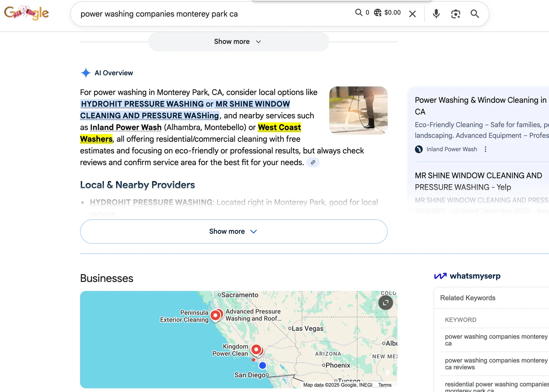Click the share link icon after AI Overview text
The image size is (549, 392).
(x=313, y=162)
